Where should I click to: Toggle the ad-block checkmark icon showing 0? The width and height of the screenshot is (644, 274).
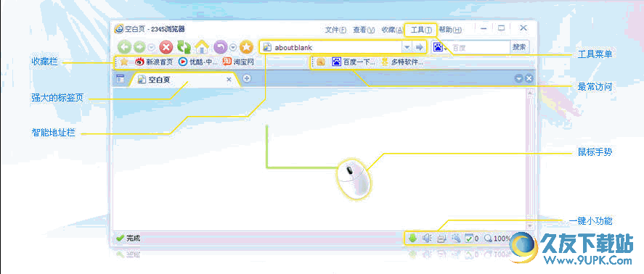pyautogui.click(x=471, y=238)
